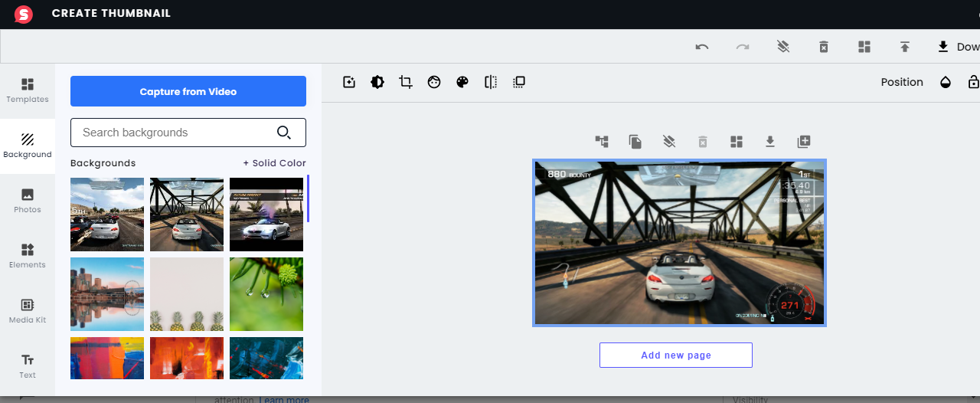This screenshot has height=403, width=980.
Task: Open page layout icon above canvas
Action: click(737, 142)
